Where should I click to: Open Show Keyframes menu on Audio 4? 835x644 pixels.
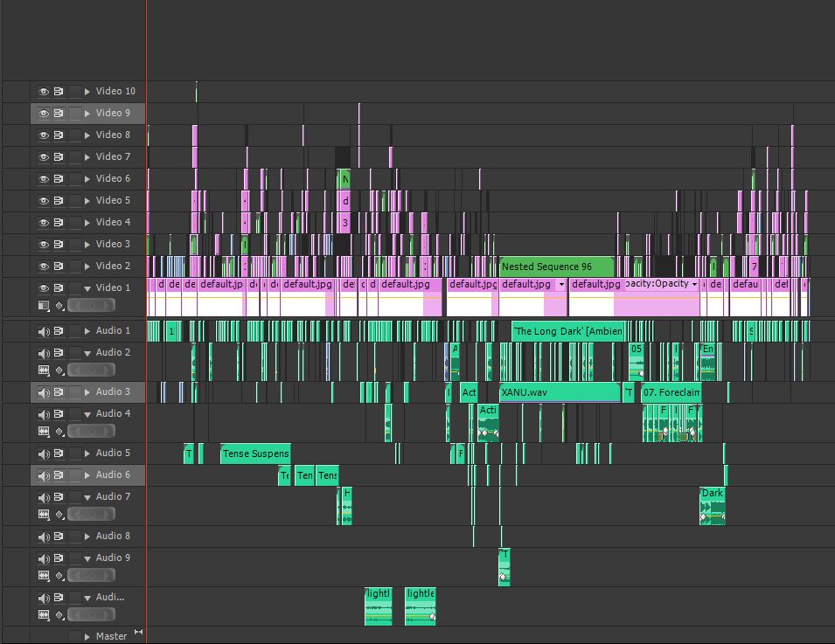tap(59, 431)
